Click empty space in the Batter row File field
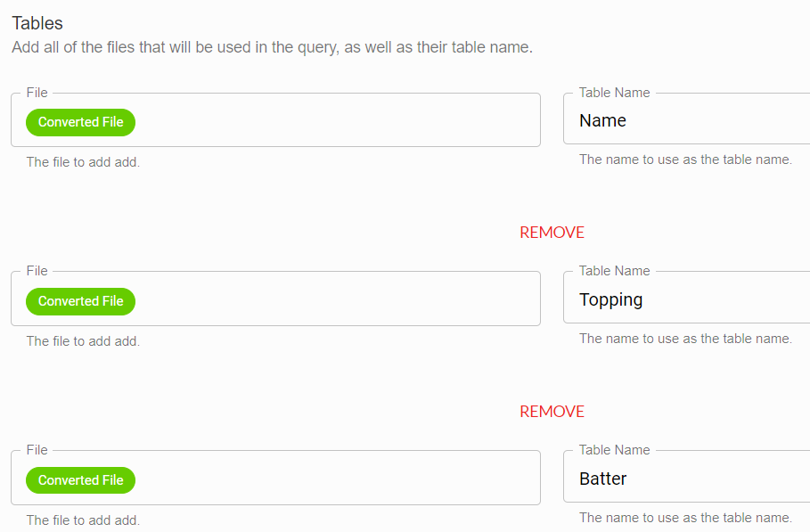The image size is (810, 532). coord(336,479)
